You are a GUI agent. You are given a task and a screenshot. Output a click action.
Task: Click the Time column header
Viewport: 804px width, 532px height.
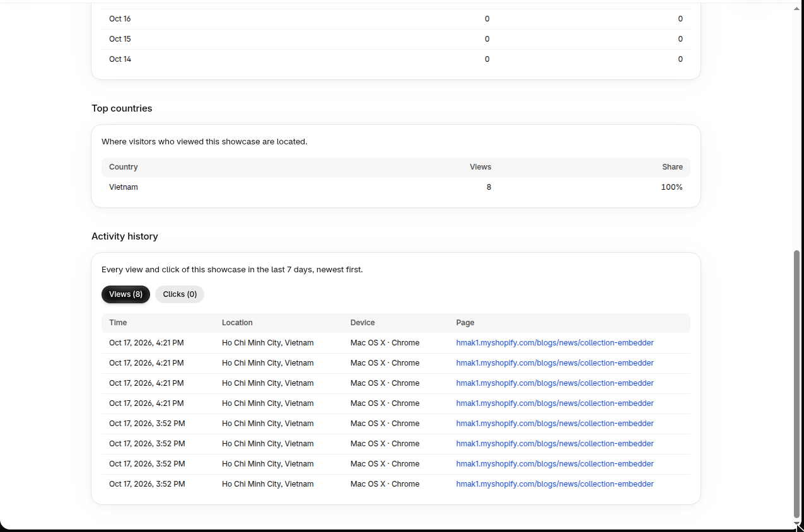(x=118, y=323)
